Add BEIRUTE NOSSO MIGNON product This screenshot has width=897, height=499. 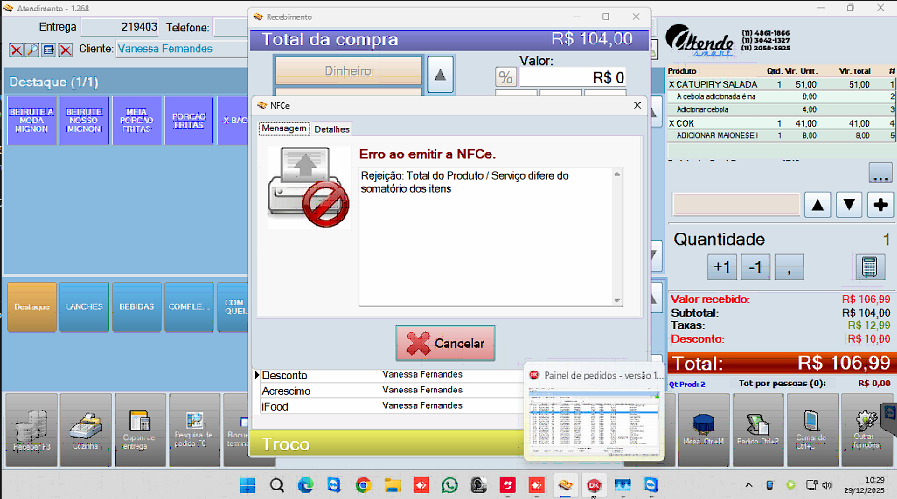click(x=84, y=121)
